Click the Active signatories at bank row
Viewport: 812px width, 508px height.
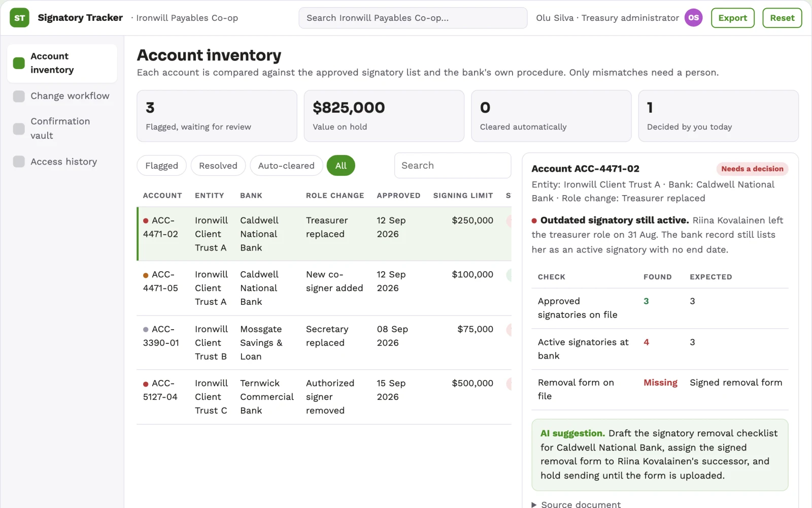pyautogui.click(x=660, y=349)
